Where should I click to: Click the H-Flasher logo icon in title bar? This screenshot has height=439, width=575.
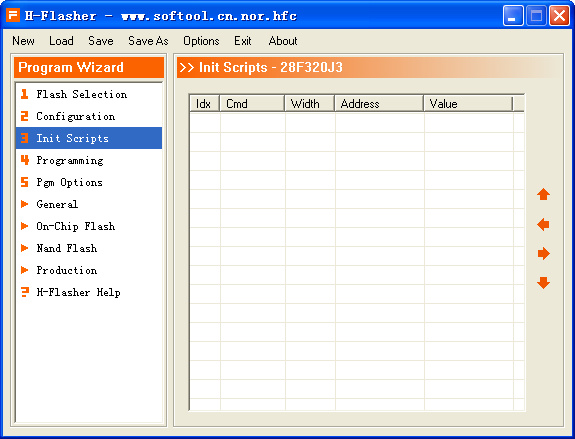pyautogui.click(x=13, y=15)
